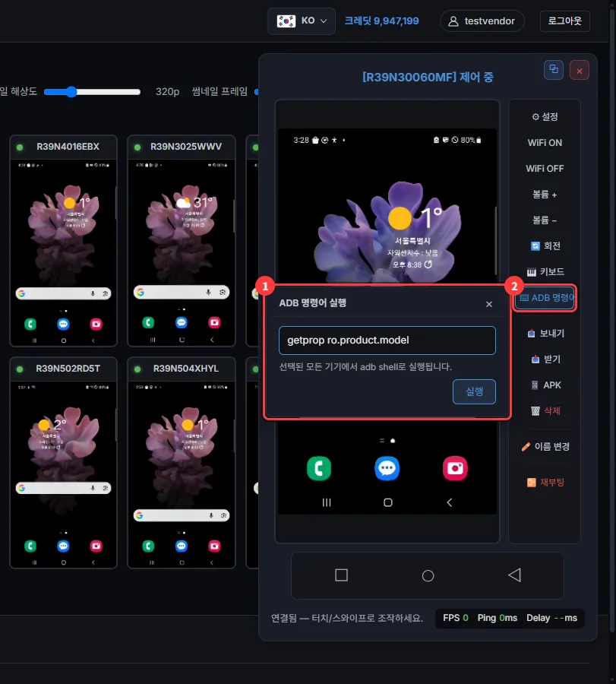Select device thumbnail R39N4016EBX
This screenshot has width=616, height=684.
tap(63, 241)
